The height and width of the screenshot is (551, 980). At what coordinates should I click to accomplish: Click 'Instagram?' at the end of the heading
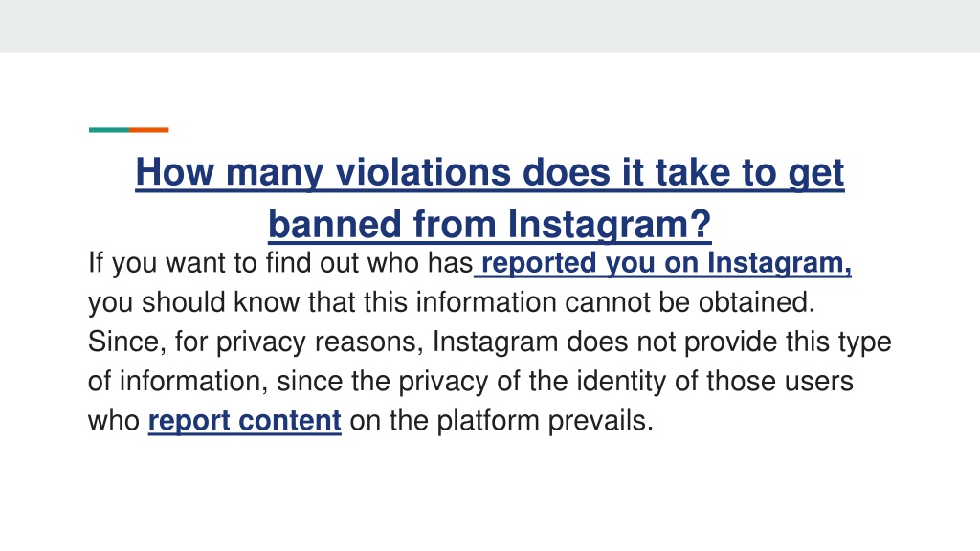coord(610,224)
